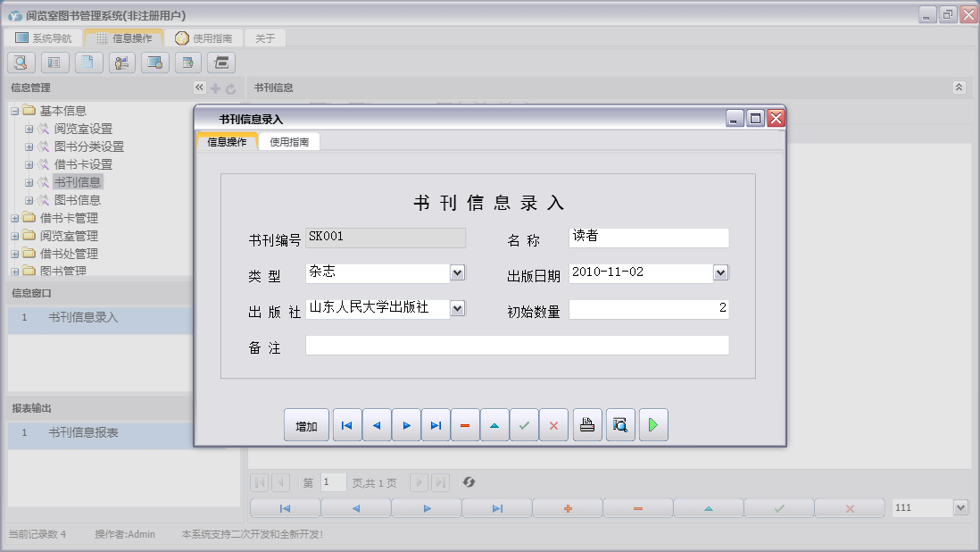Go to last record in the dialog navigator
The image size is (980, 552).
coord(436,426)
